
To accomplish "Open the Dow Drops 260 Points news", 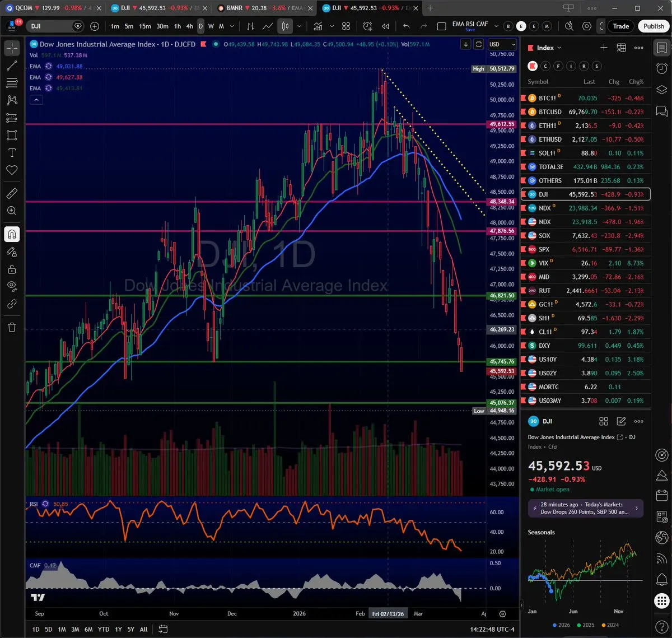I will click(586, 508).
